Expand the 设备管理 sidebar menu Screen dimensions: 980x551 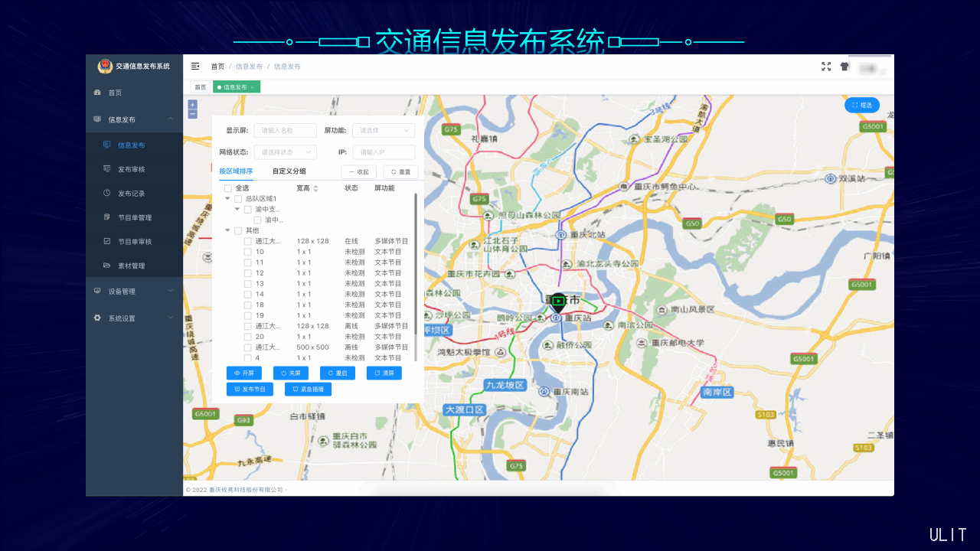134,292
